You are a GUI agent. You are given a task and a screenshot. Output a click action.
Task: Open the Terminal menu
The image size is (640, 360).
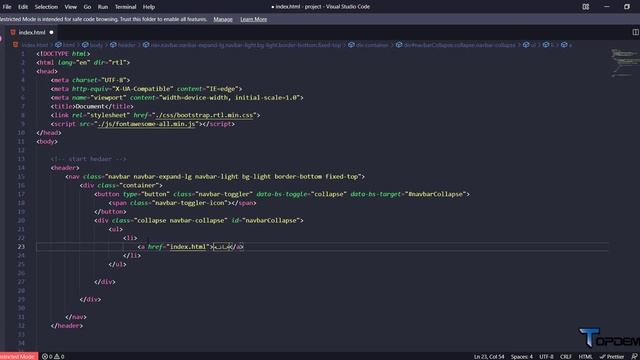[125, 7]
